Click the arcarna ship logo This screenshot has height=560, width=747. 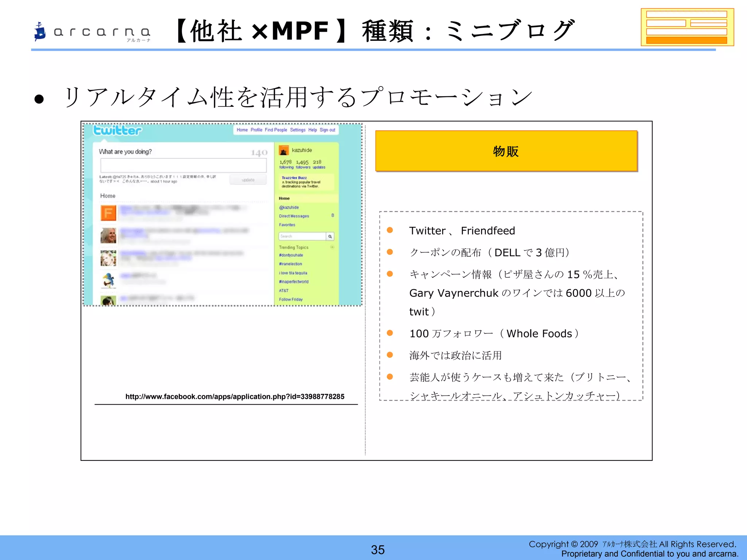40,31
